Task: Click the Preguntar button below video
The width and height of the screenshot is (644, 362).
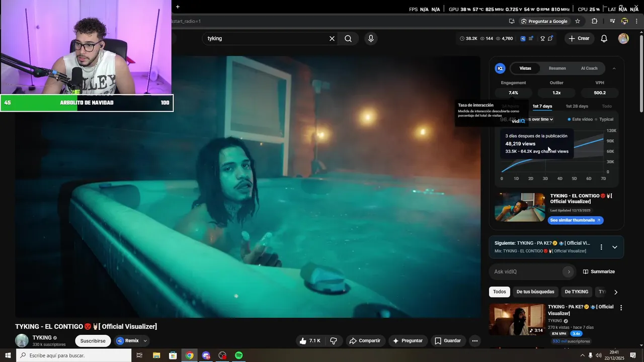Action: [408, 341]
